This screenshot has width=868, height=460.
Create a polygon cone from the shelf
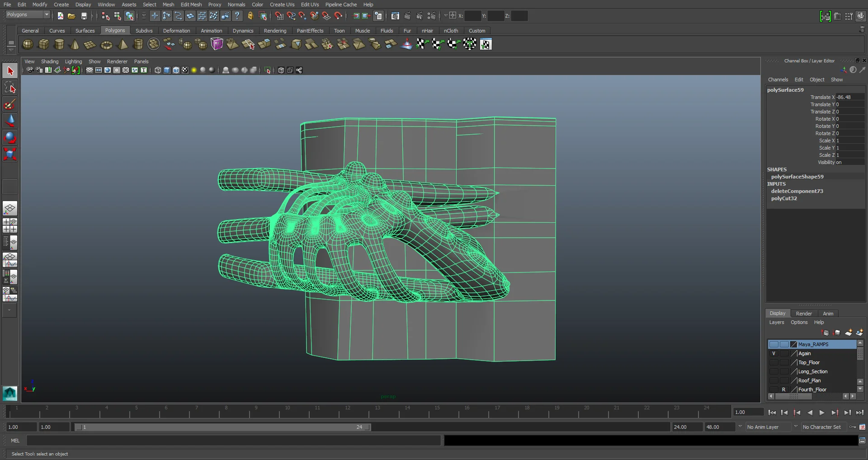(x=75, y=44)
